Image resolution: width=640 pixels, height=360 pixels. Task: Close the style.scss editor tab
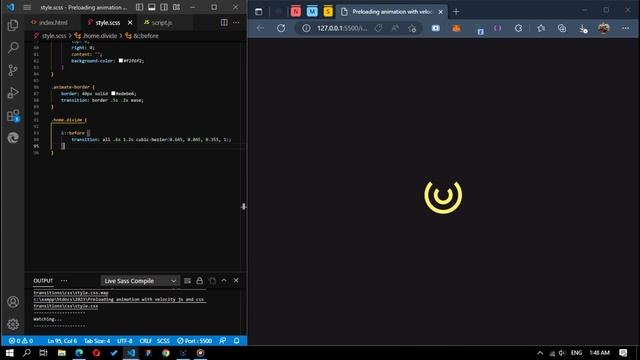pyautogui.click(x=130, y=22)
